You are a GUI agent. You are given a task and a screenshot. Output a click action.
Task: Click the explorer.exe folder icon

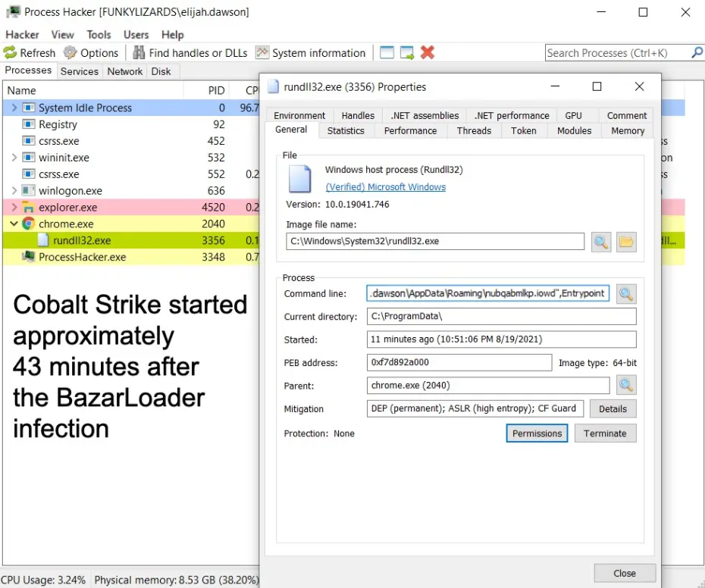coord(28,207)
